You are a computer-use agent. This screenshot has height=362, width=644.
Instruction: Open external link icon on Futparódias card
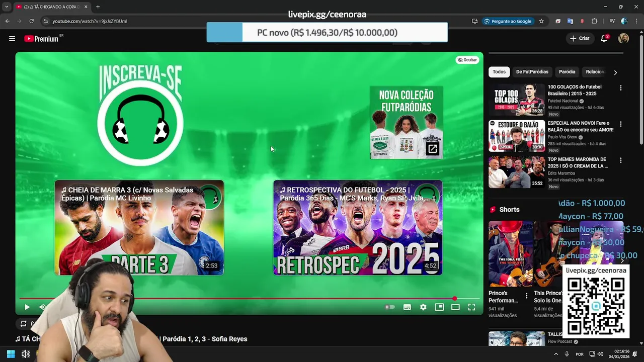click(x=432, y=149)
